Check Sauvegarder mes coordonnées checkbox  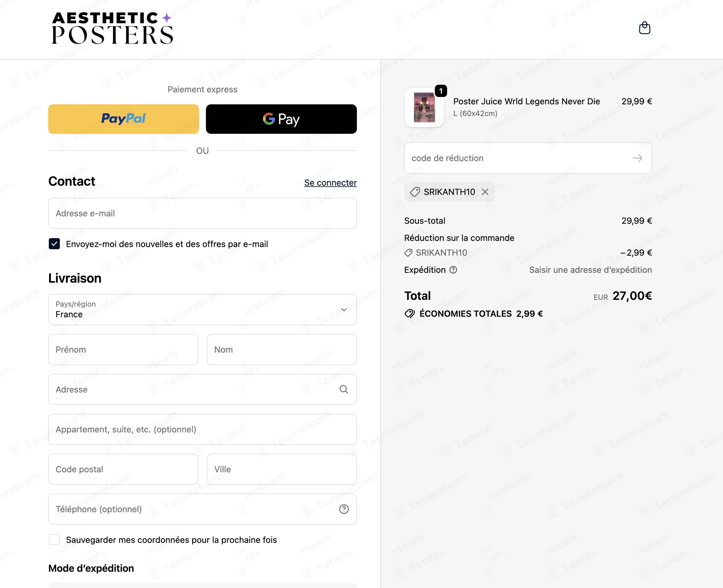click(54, 540)
